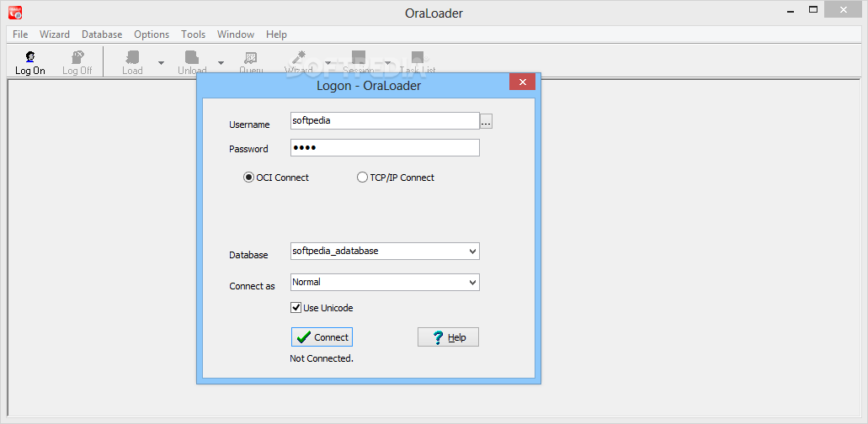Open the Load dropdown arrow
Screen dimensions: 868x424
click(161, 62)
